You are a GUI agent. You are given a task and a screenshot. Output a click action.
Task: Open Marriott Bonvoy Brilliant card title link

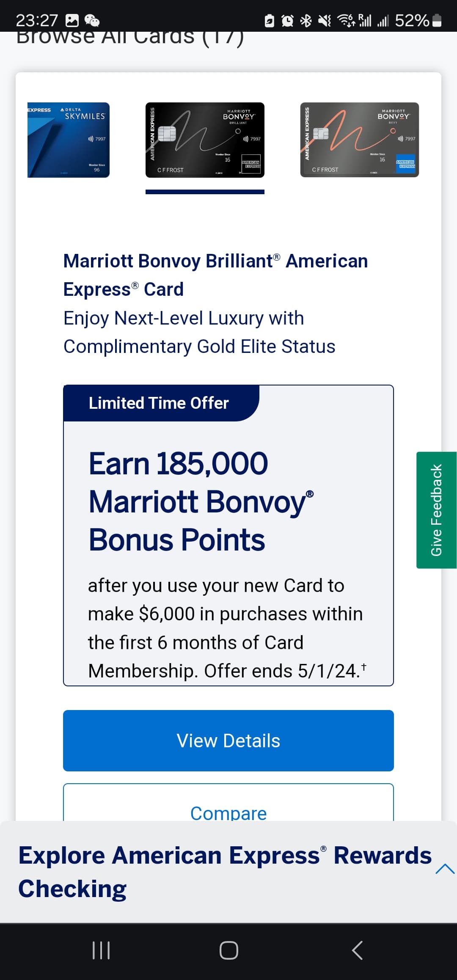[x=215, y=275]
